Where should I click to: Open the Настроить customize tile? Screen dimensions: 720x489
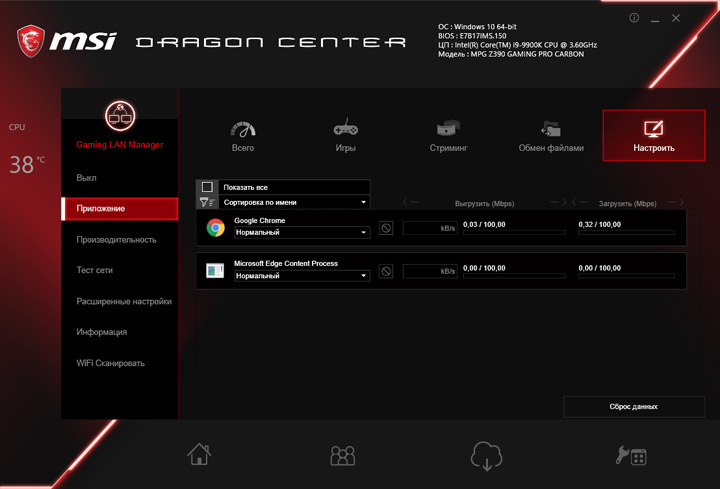[654, 135]
